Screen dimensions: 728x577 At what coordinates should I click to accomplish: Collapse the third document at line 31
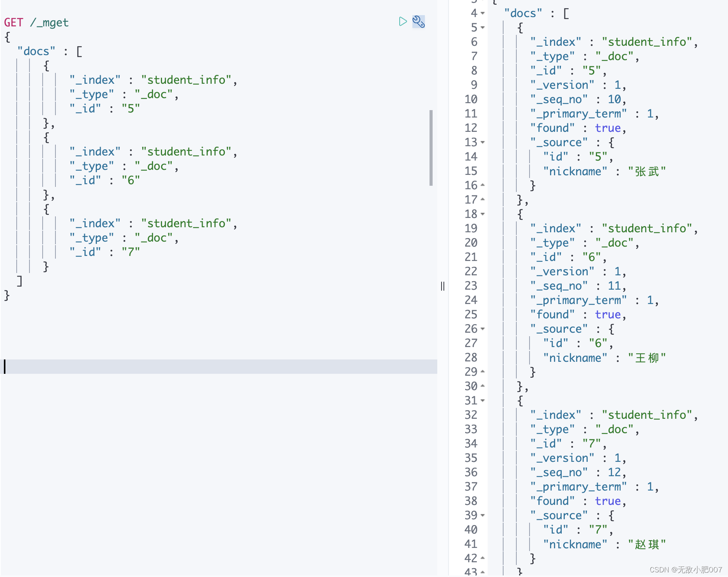[483, 401]
